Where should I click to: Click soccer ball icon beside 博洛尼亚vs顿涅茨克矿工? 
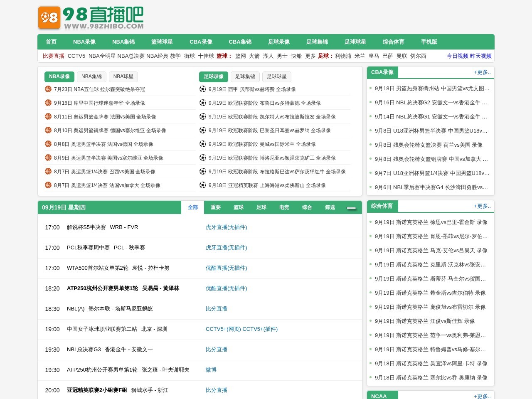point(203,158)
